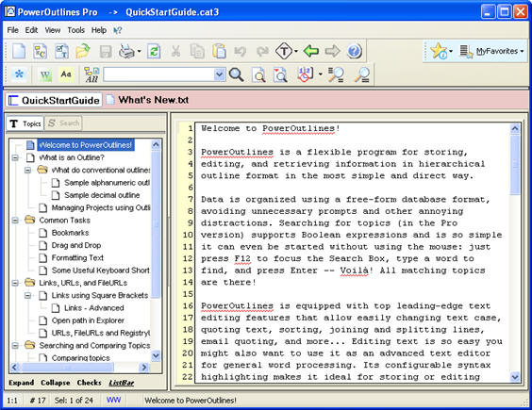Click the Undo arrow icon

pos(241,52)
